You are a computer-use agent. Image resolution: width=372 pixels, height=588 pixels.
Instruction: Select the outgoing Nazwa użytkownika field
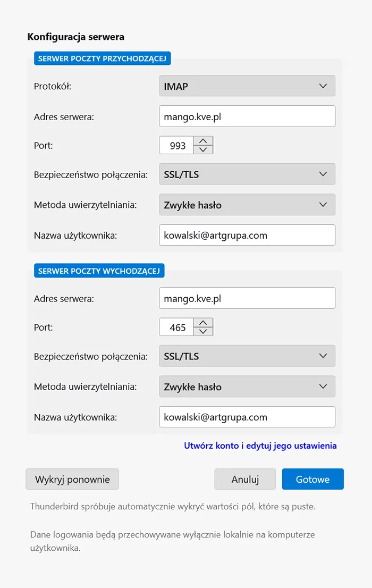pyautogui.click(x=247, y=417)
